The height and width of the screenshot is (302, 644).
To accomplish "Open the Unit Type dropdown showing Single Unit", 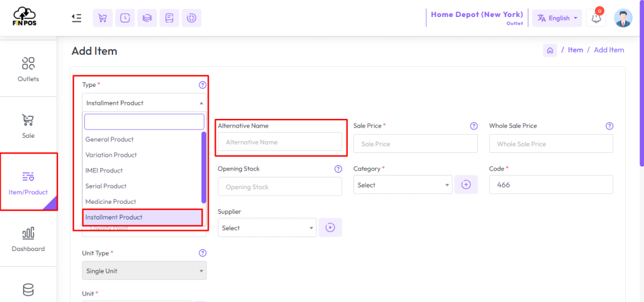I will (x=144, y=271).
